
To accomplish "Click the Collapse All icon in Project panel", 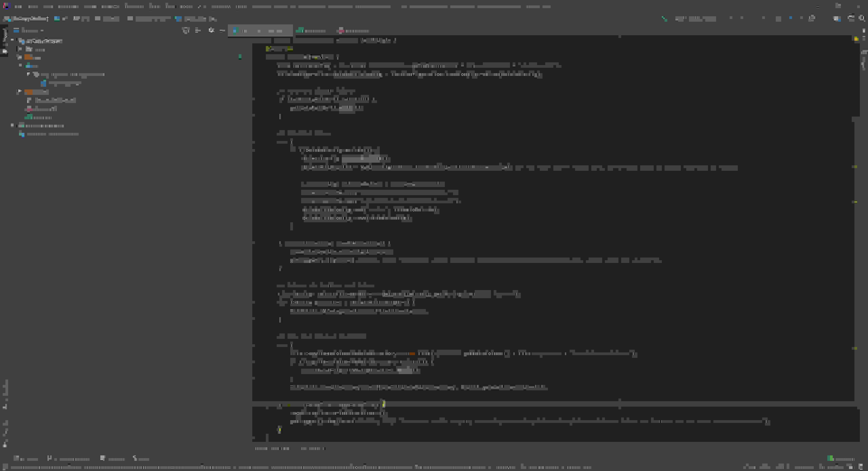I will (198, 30).
